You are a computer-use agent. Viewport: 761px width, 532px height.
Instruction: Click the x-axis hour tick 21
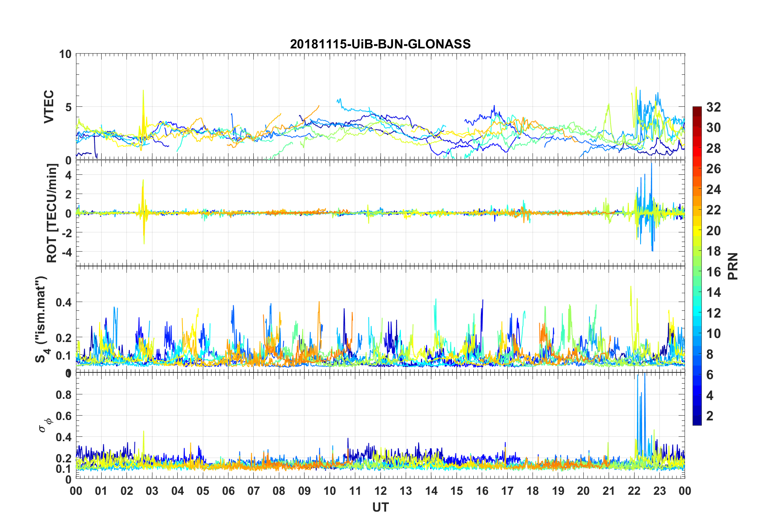point(609,491)
